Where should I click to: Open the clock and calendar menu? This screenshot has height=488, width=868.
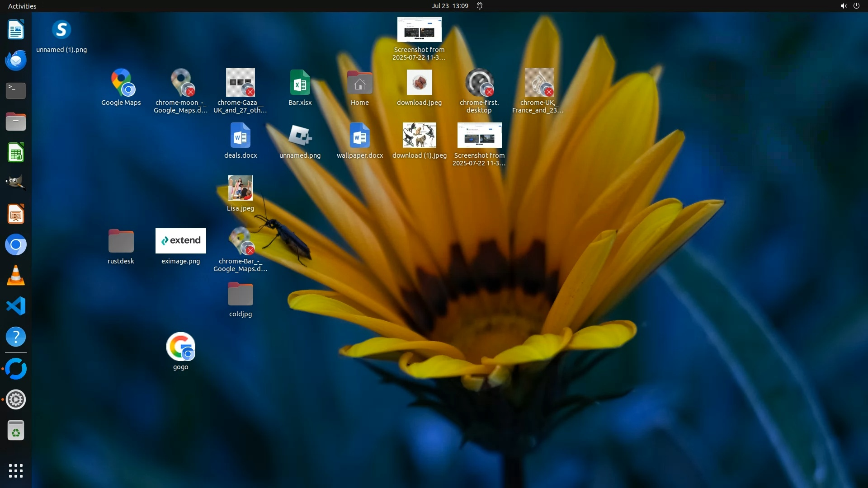coord(449,6)
